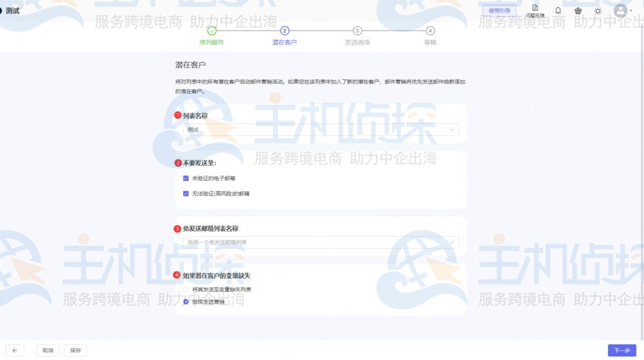Open the user avatar menu
The width and height of the screenshot is (644, 360).
point(620,11)
